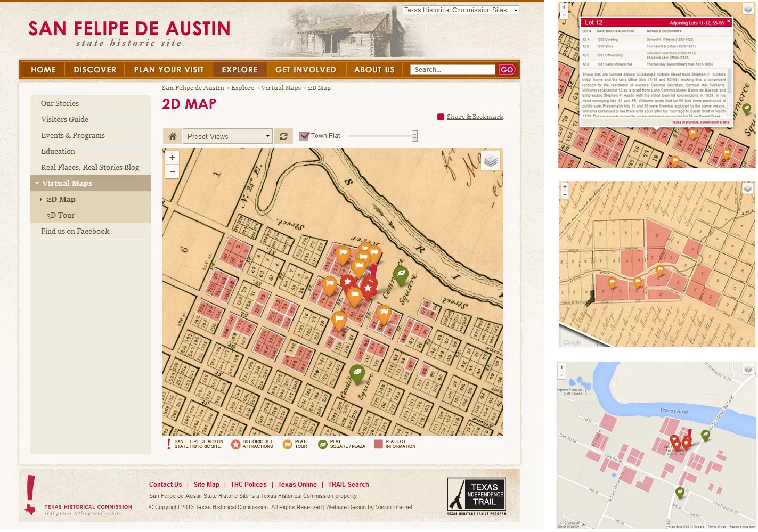Image resolution: width=758 pixels, height=532 pixels.
Task: Toggle the Town Plat checkbox
Action: tap(304, 136)
